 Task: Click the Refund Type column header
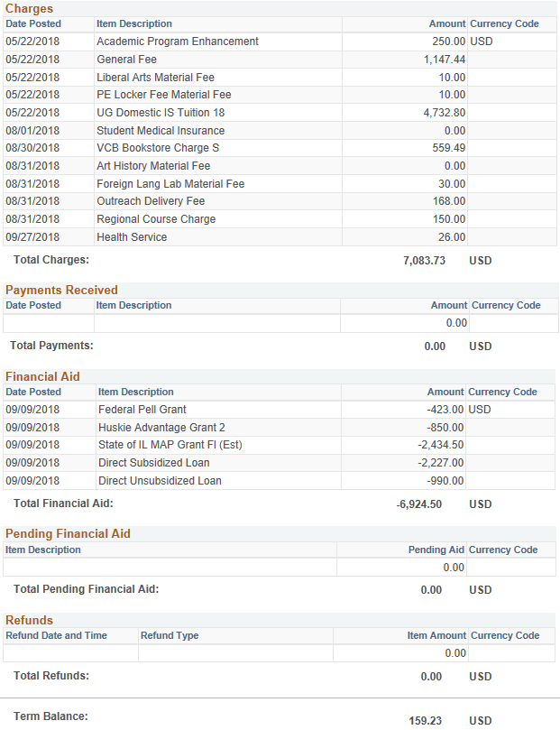[170, 635]
